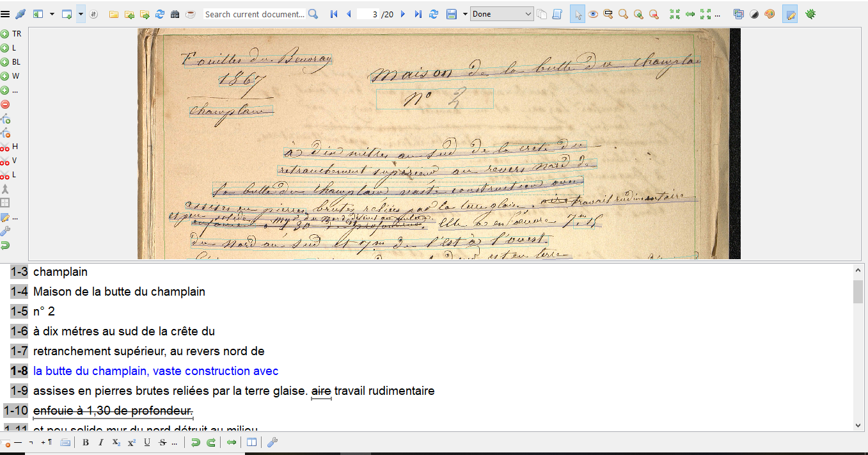This screenshot has height=455, width=868.
Task: Select the W word annotation tool
Action: [10, 76]
